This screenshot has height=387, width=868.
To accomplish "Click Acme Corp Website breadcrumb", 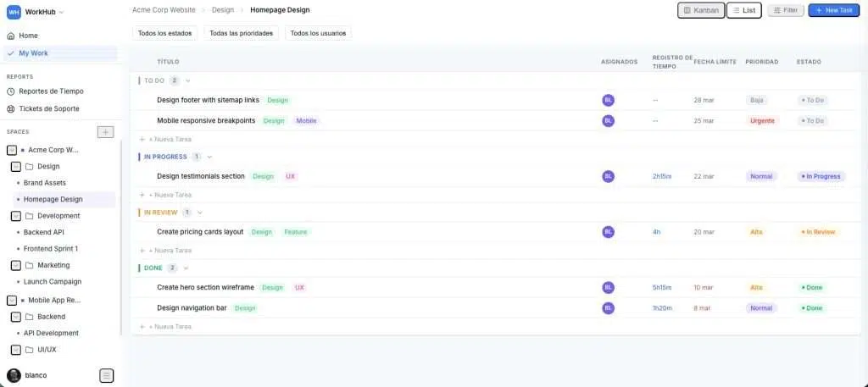I will click(x=164, y=10).
